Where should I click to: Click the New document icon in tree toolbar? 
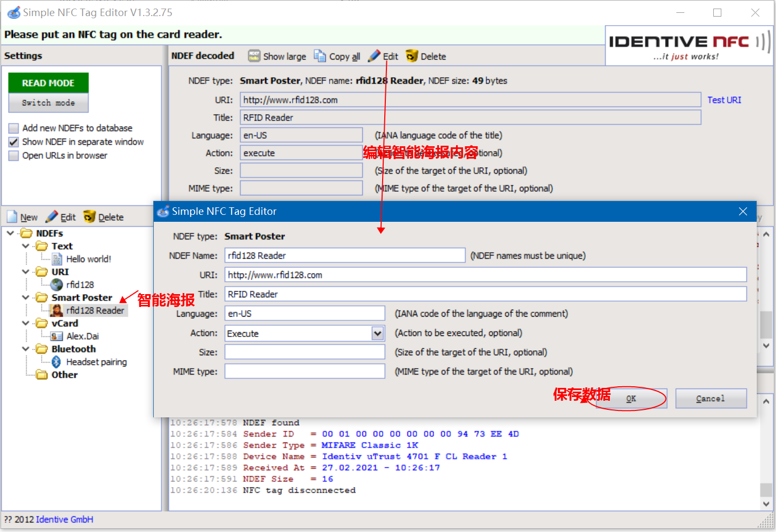click(12, 217)
